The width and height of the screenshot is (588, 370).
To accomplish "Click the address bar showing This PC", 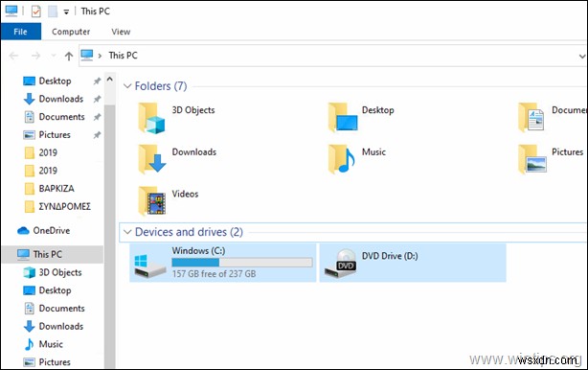I will [x=332, y=56].
